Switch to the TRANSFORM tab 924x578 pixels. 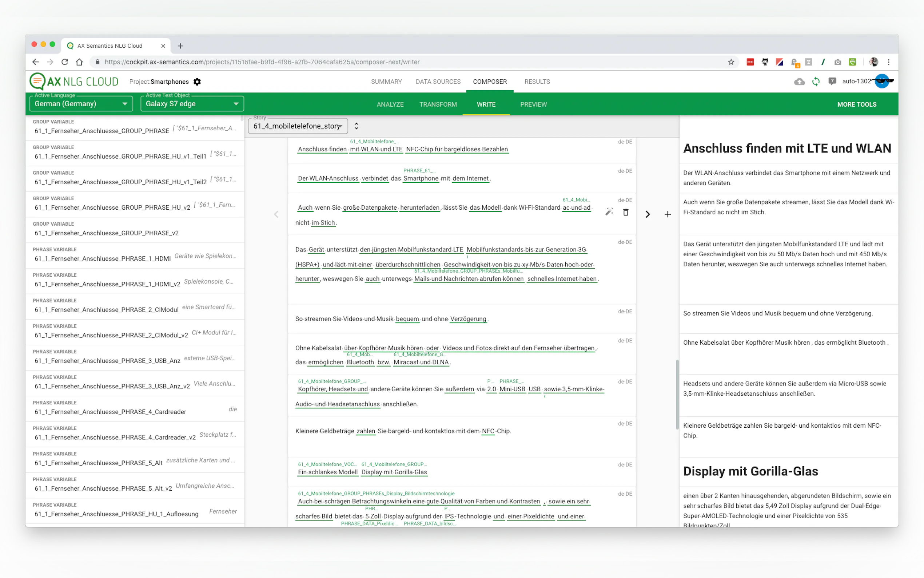438,104
